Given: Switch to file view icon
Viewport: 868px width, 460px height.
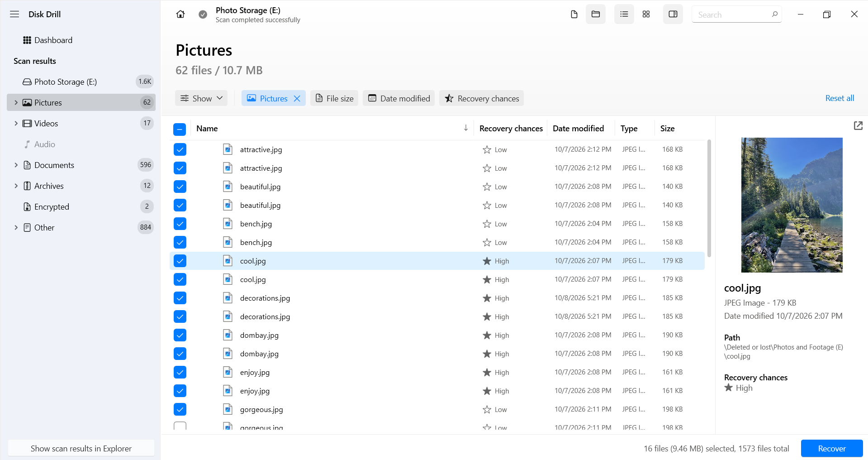Looking at the screenshot, I should [x=574, y=14].
